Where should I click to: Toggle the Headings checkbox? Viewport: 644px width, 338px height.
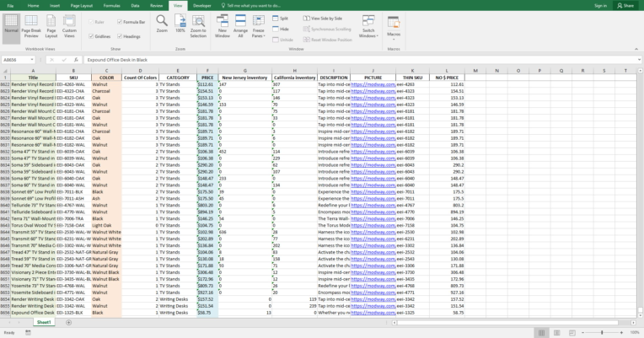pyautogui.click(x=129, y=36)
